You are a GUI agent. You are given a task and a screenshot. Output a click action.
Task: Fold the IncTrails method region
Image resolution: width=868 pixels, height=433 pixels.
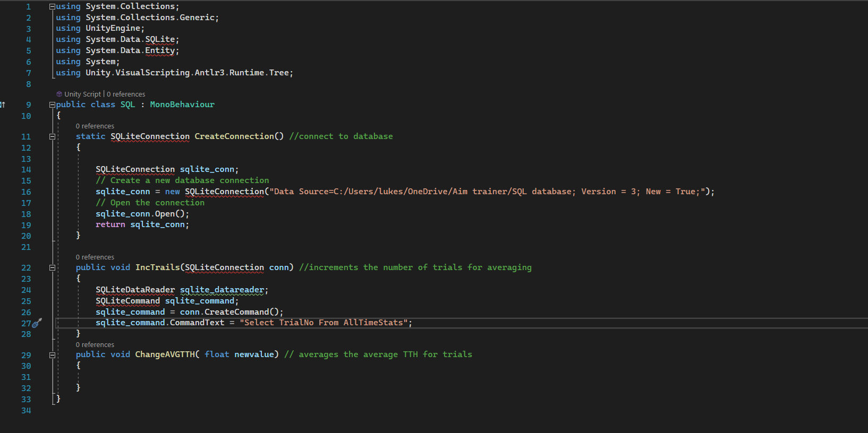(x=52, y=267)
